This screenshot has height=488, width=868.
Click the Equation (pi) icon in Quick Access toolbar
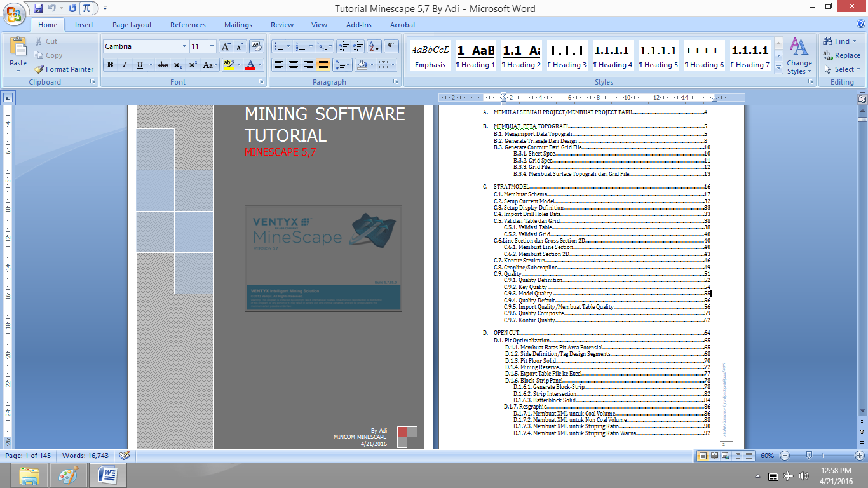tap(86, 9)
